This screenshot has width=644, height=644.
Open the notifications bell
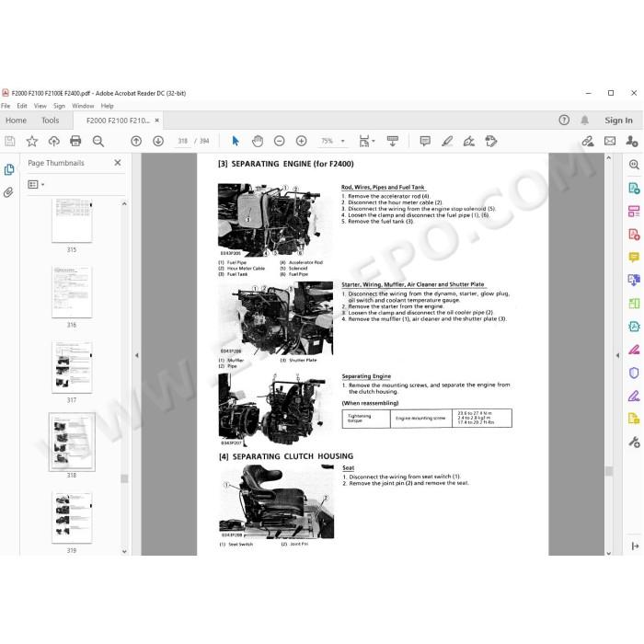[584, 120]
